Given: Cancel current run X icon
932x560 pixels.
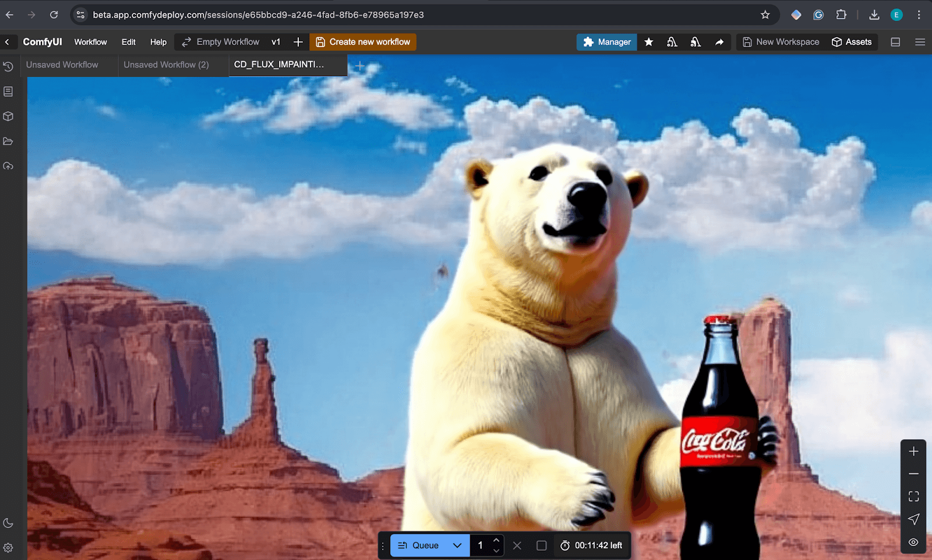Looking at the screenshot, I should (517, 545).
